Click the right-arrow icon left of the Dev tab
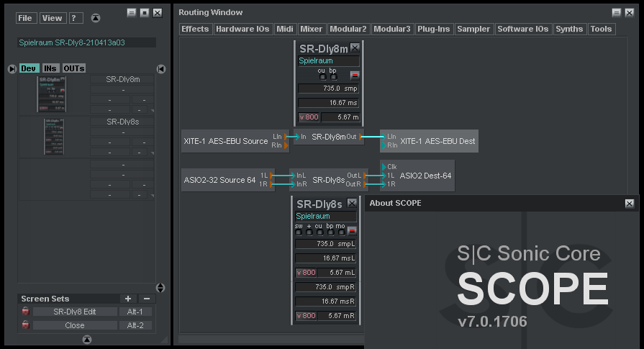Screen dimensions: 644x349 [x=12, y=69]
